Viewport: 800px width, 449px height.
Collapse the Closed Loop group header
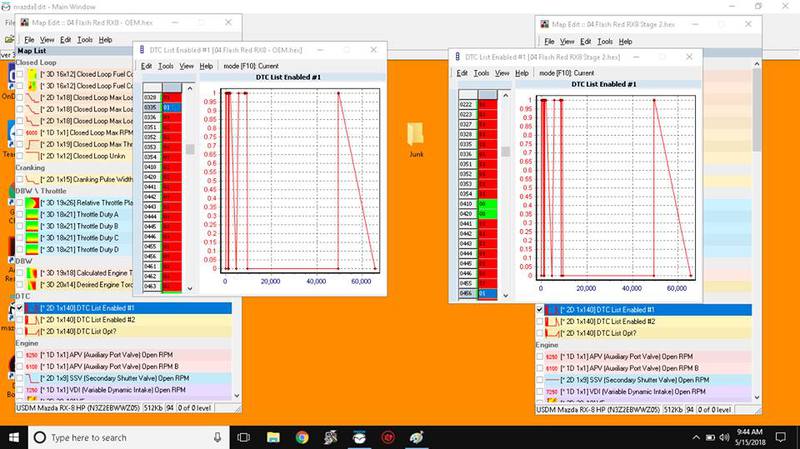point(35,63)
